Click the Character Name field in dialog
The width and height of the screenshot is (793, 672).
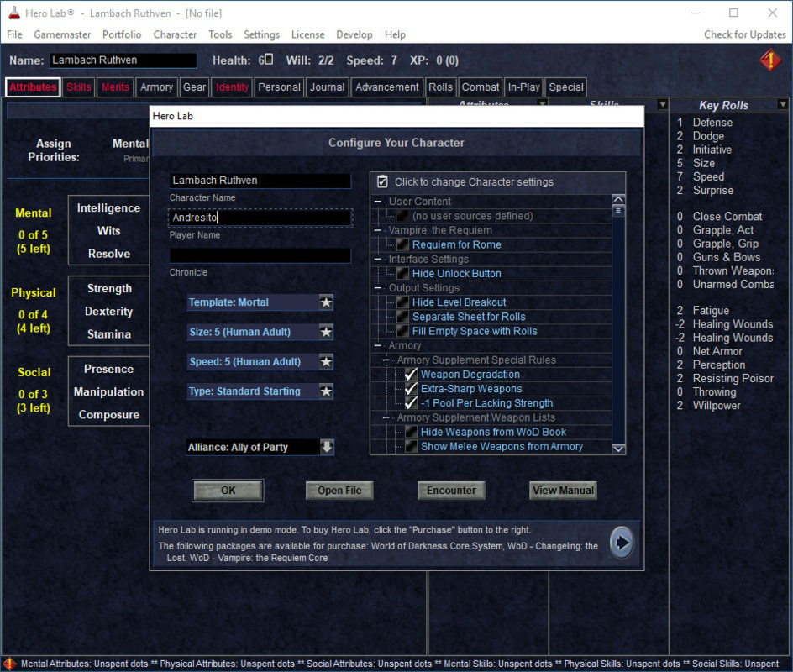coord(260,181)
